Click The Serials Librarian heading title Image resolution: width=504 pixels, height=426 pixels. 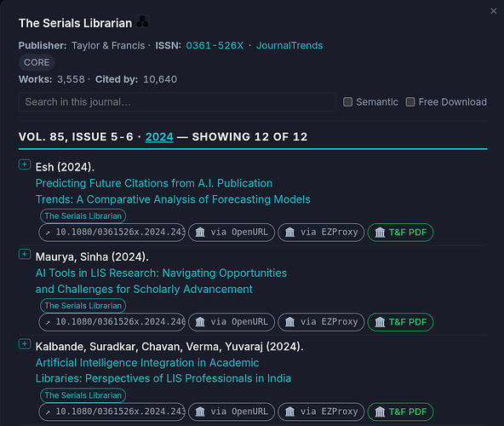(x=75, y=23)
